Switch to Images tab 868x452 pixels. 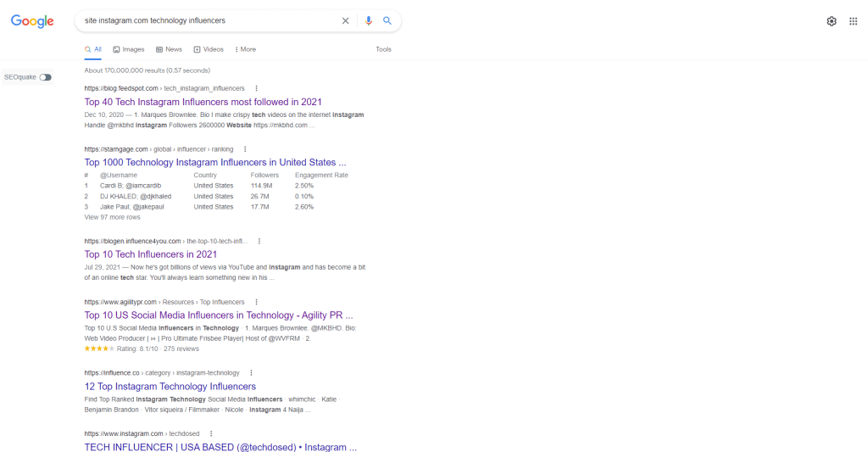click(129, 49)
